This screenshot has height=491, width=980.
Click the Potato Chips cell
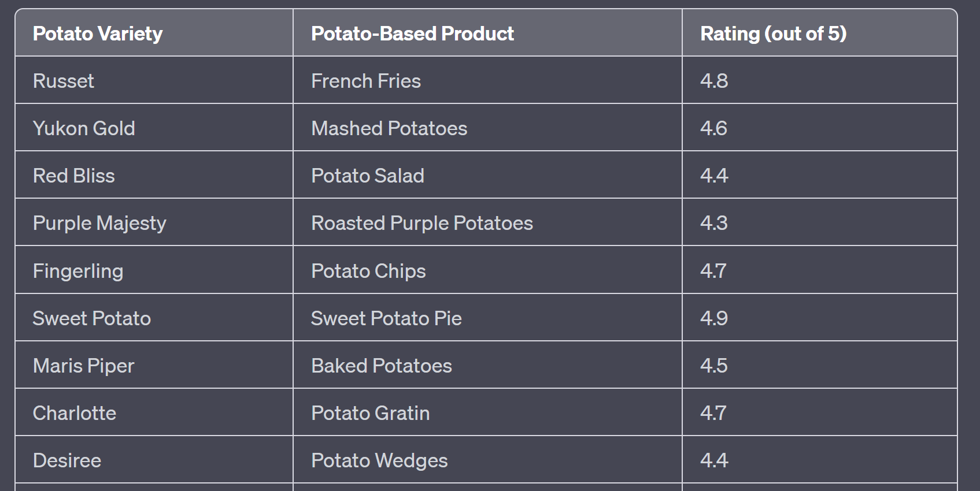click(368, 271)
